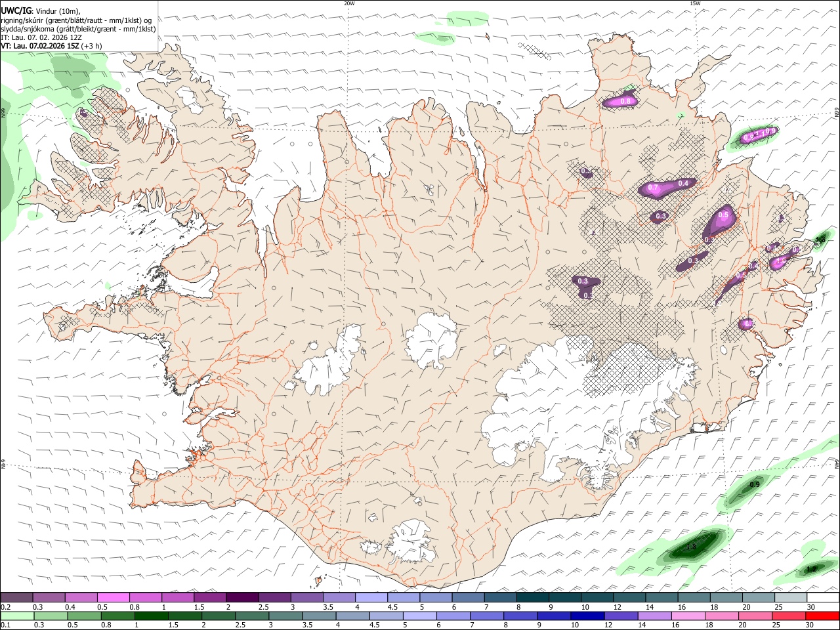Pick the darkest green 1 rain swatch
Screen dimensions: 840x630
point(151,616)
